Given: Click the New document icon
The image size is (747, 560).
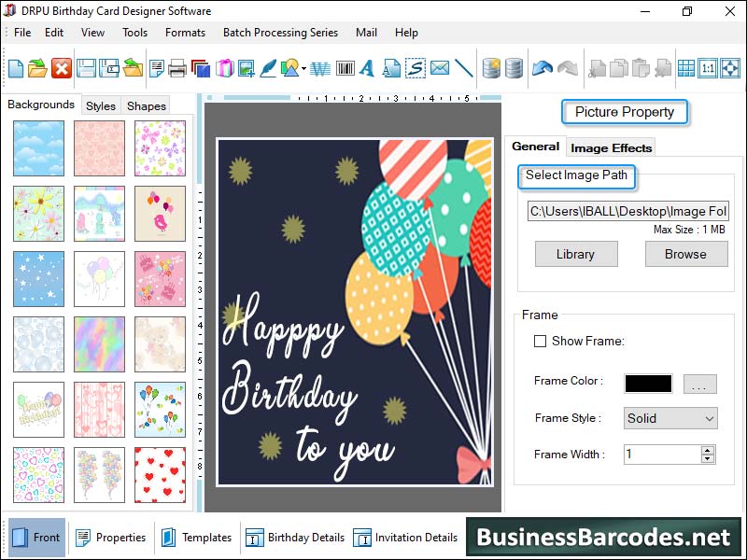Looking at the screenshot, I should click(x=16, y=68).
